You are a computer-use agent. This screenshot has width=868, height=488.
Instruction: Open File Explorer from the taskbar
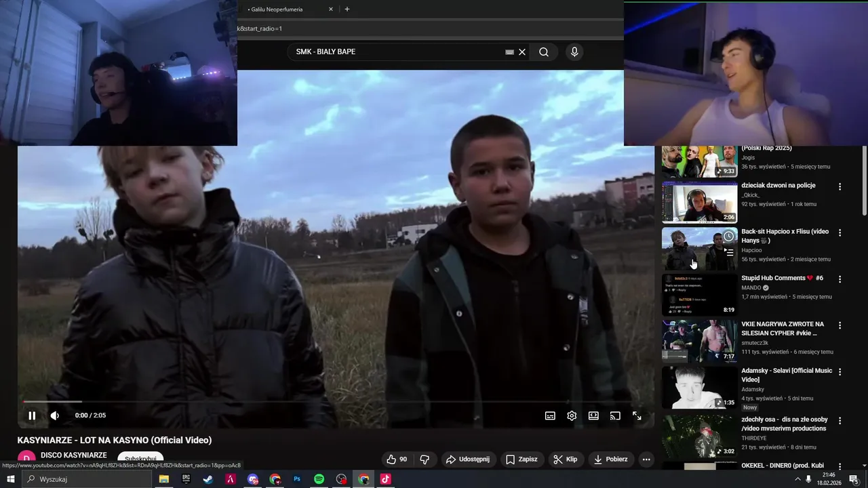[x=164, y=479]
